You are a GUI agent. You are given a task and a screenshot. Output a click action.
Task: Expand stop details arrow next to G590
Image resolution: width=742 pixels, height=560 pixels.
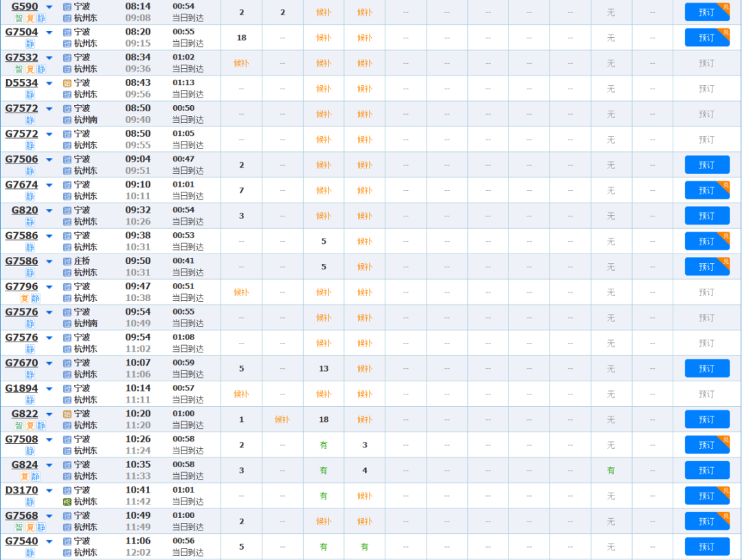click(x=49, y=7)
